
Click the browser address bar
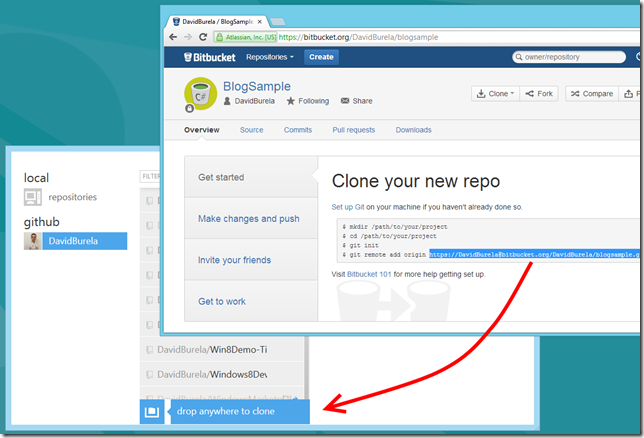pos(427,37)
